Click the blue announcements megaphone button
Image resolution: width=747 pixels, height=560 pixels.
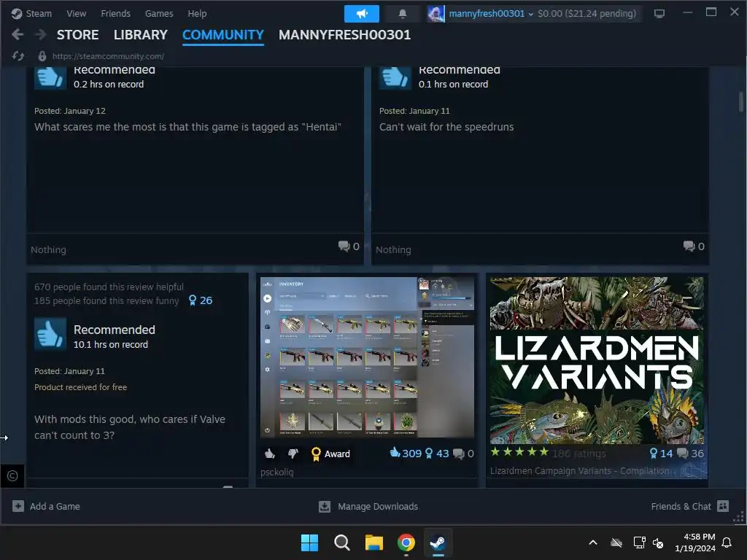coord(362,13)
